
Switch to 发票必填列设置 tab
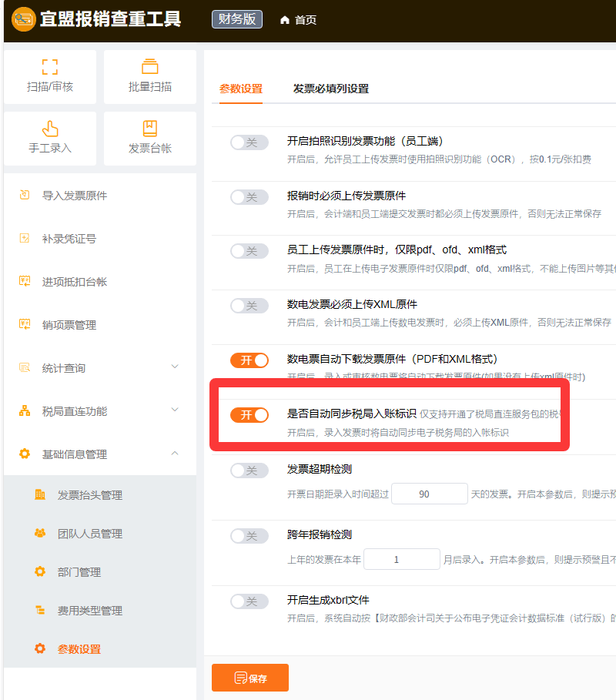330,89
